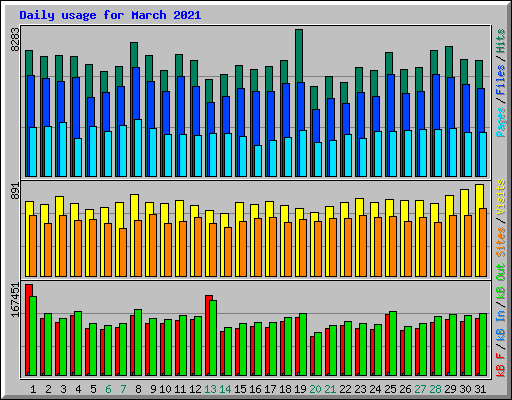Click day label 26 on the x-axis
Screen dimensions: 512x400
tap(405, 389)
